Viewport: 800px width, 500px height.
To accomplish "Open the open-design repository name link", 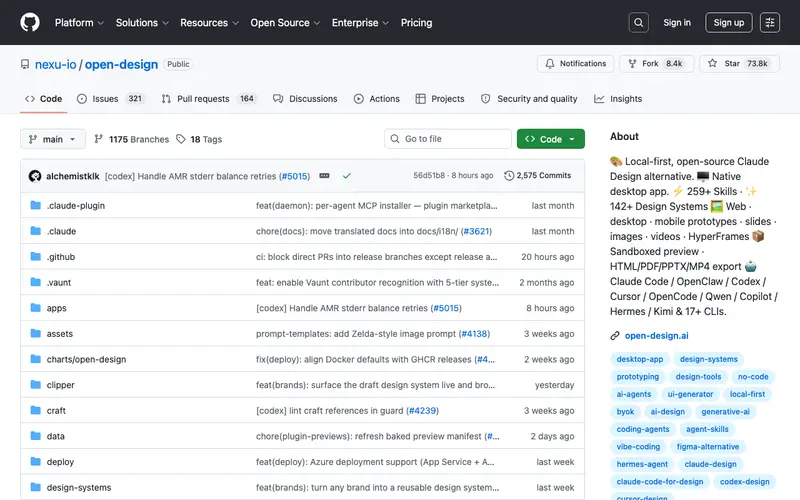I will pyautogui.click(x=121, y=65).
